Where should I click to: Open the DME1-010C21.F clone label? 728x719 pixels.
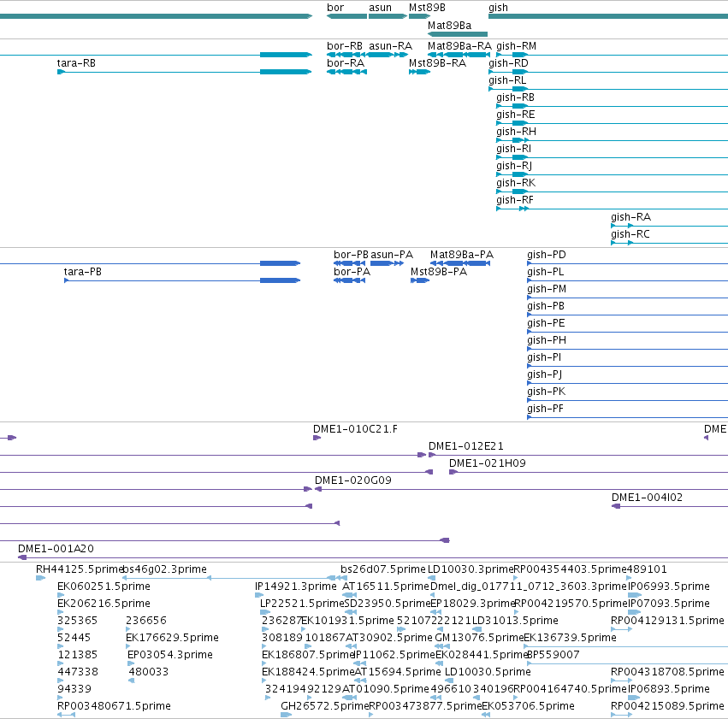coord(355,429)
